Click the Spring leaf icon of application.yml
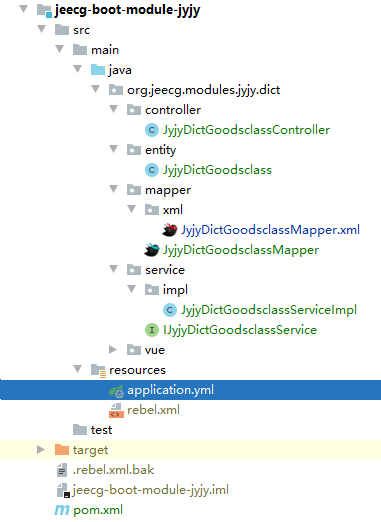 (x=117, y=391)
